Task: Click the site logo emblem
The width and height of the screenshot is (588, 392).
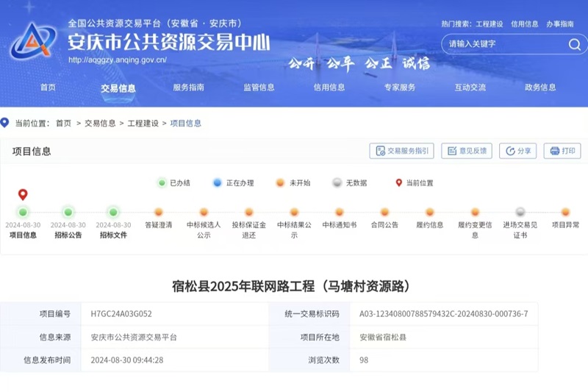Action: pyautogui.click(x=32, y=42)
